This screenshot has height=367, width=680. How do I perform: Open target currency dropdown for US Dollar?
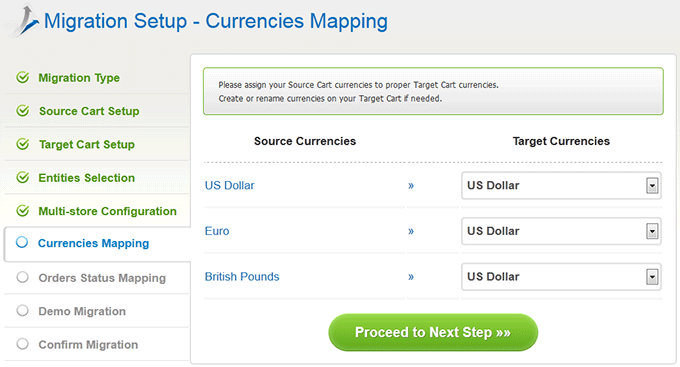[561, 186]
